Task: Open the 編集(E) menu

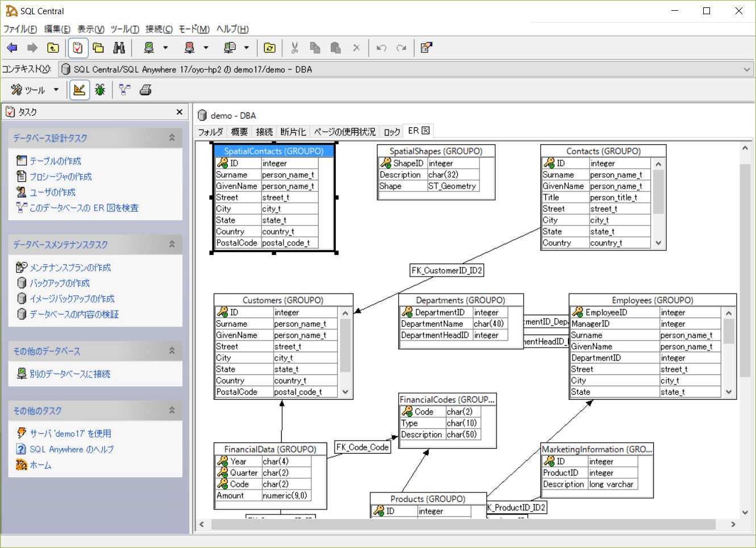Action: (57, 29)
